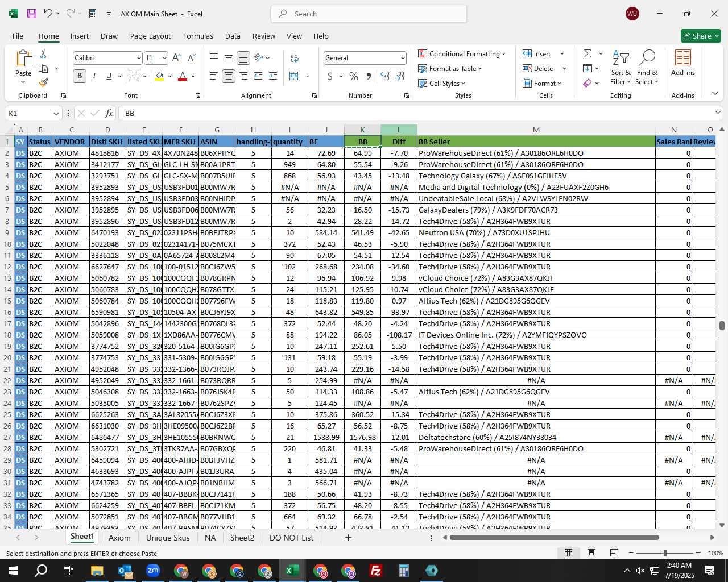Click the vertical scrollbar thumb
Viewport: 728px width, 582px height.
coord(722,326)
